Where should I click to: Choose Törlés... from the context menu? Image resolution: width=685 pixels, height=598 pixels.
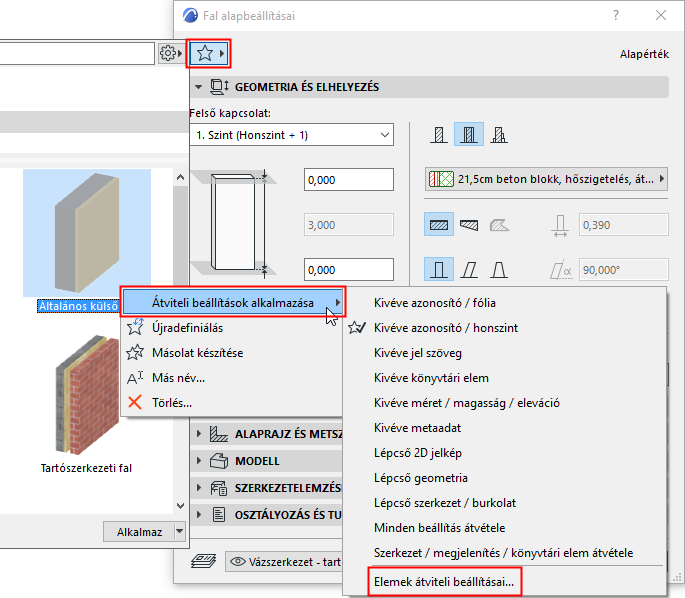(x=232, y=402)
